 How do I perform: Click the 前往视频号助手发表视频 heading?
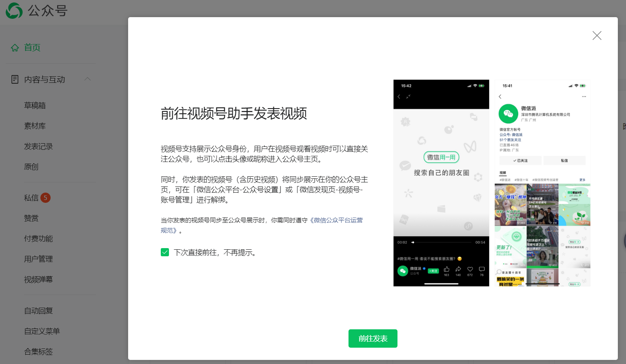(x=234, y=113)
